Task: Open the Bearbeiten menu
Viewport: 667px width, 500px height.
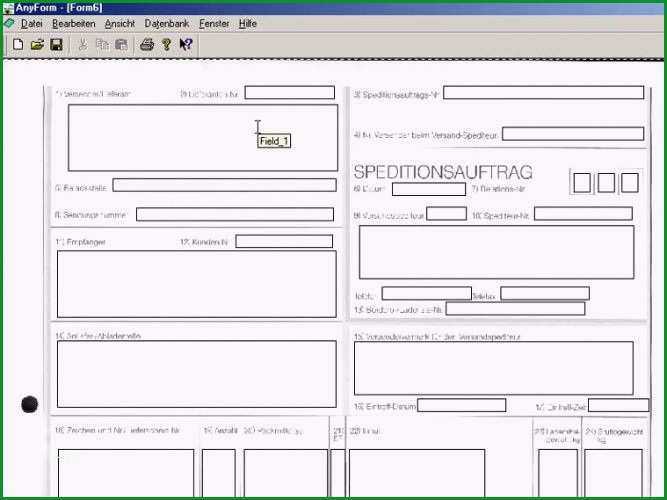Action: point(74,24)
